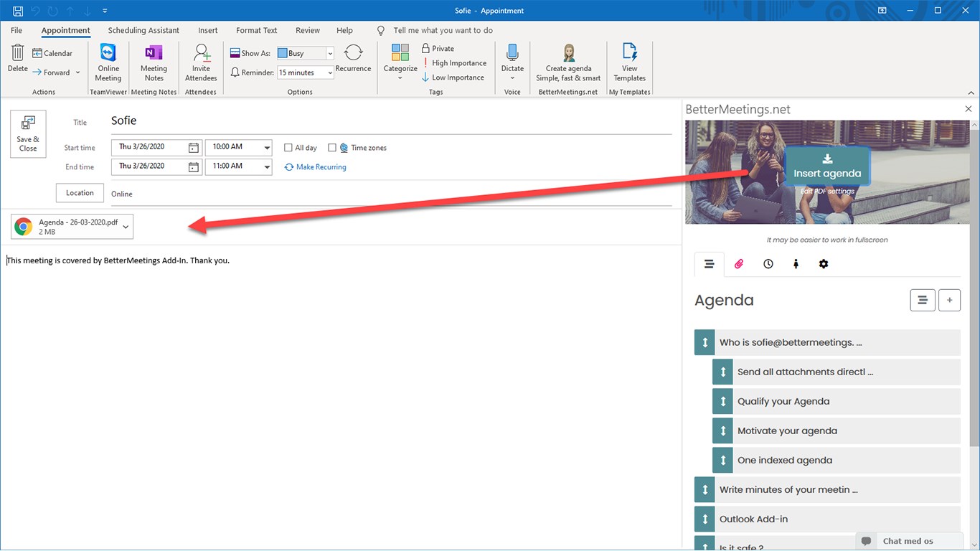The width and height of the screenshot is (980, 551).
Task: Select the 'One indexed agenda' item
Action: click(837, 460)
